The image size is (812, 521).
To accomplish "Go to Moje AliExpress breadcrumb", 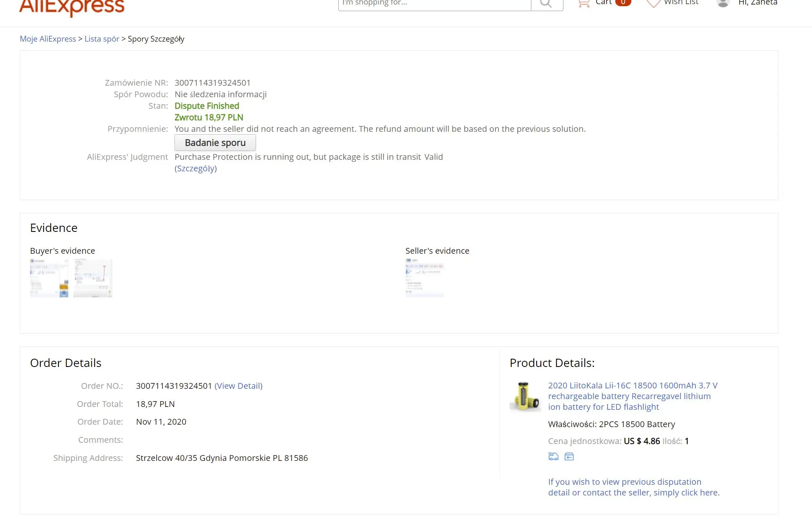I will [48, 39].
